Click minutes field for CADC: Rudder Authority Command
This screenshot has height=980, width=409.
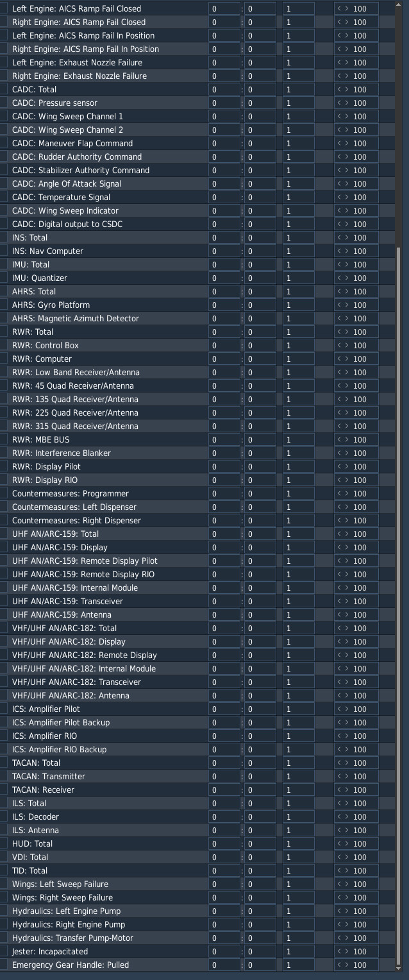tap(260, 156)
